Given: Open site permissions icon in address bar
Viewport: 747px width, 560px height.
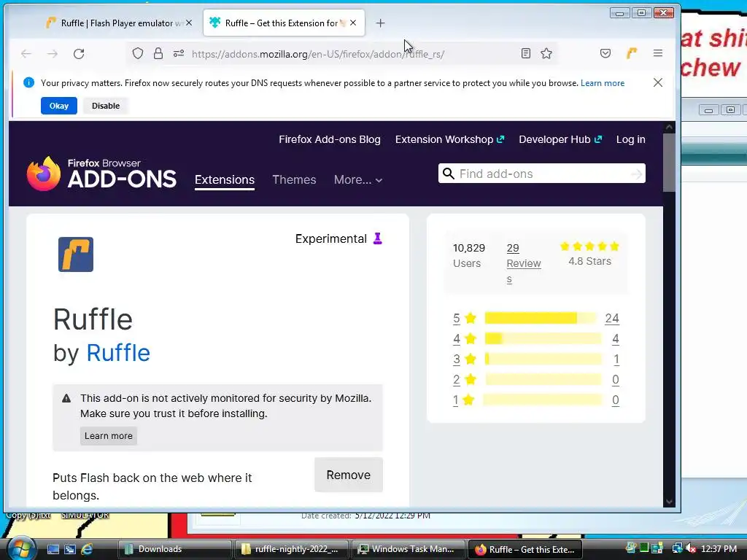Looking at the screenshot, I should (x=179, y=53).
